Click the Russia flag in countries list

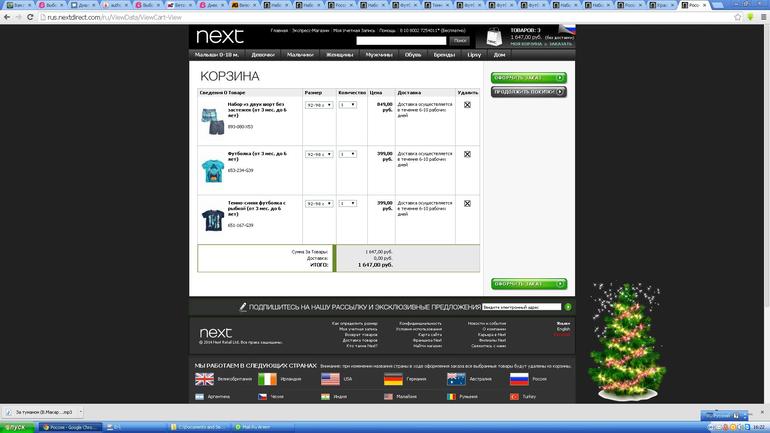click(x=519, y=380)
